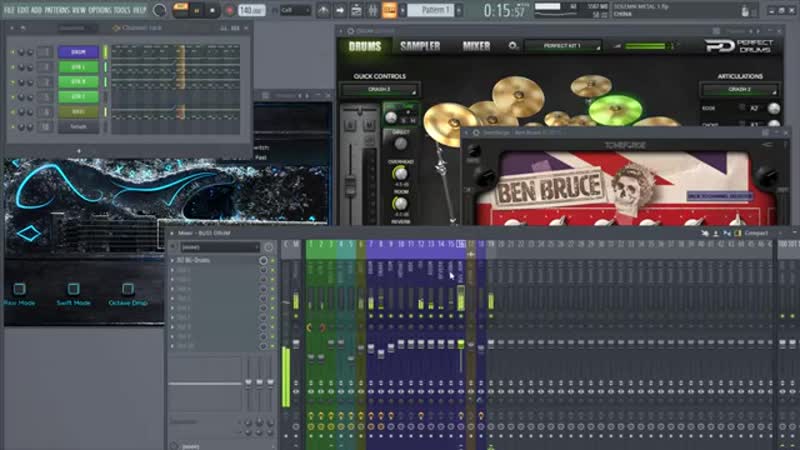Image resolution: width=800 pixels, height=450 pixels.
Task: Open the Channel rack toolbar icon
Action: [x=357, y=10]
